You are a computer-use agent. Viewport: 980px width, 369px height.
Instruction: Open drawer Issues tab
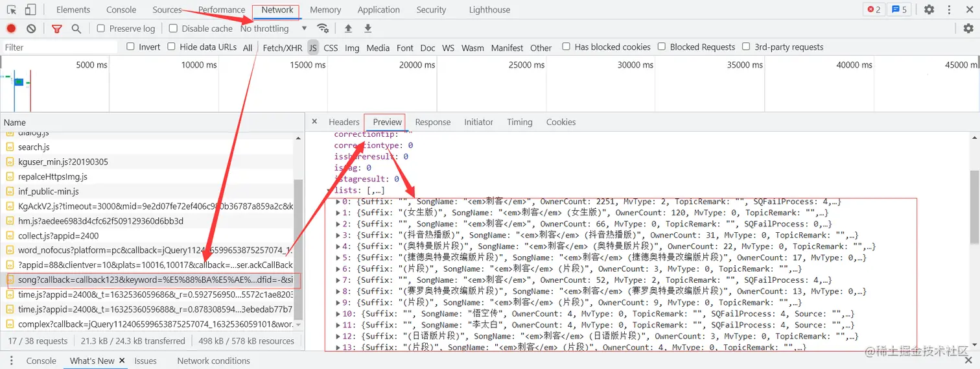145,361
